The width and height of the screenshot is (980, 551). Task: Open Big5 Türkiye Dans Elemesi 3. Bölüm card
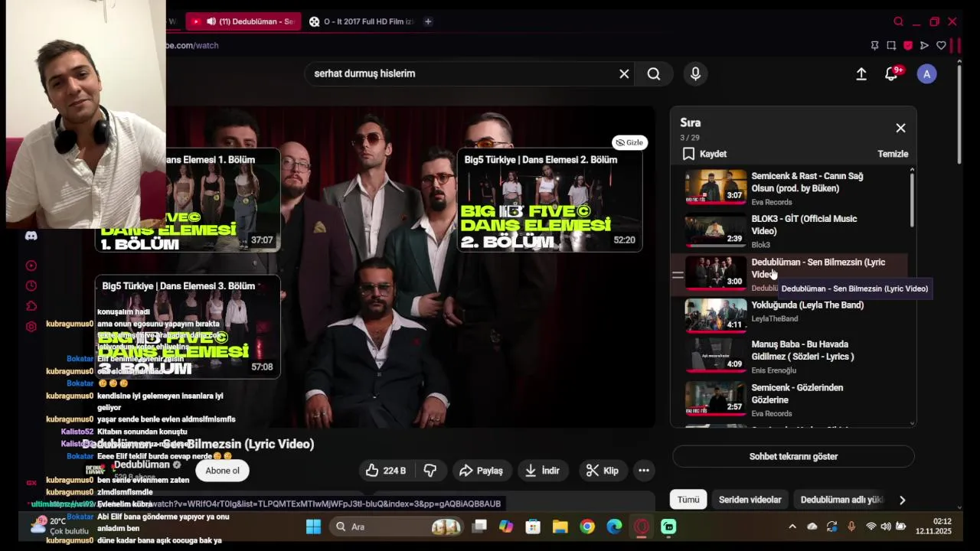pos(188,327)
